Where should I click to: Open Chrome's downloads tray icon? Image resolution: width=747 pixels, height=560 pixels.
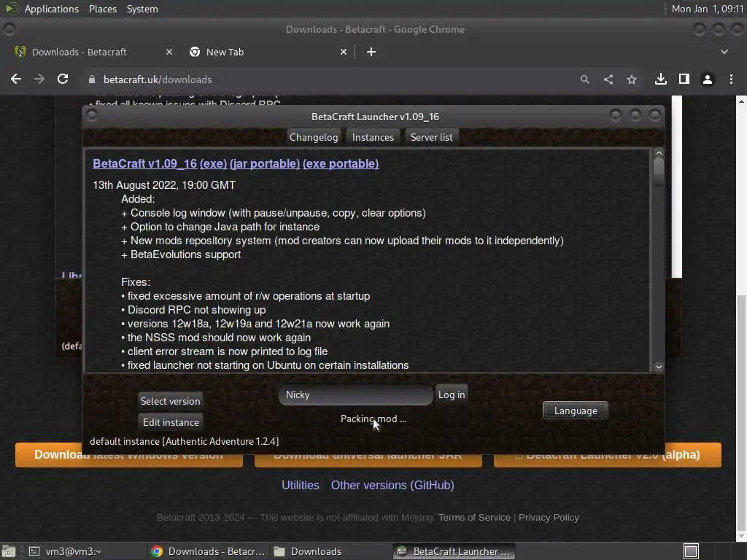coord(661,79)
